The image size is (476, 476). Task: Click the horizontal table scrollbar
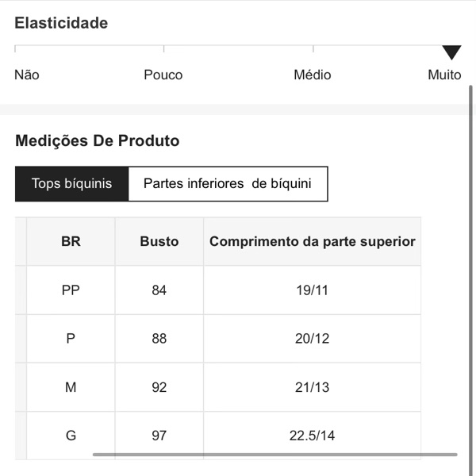pyautogui.click(x=274, y=455)
